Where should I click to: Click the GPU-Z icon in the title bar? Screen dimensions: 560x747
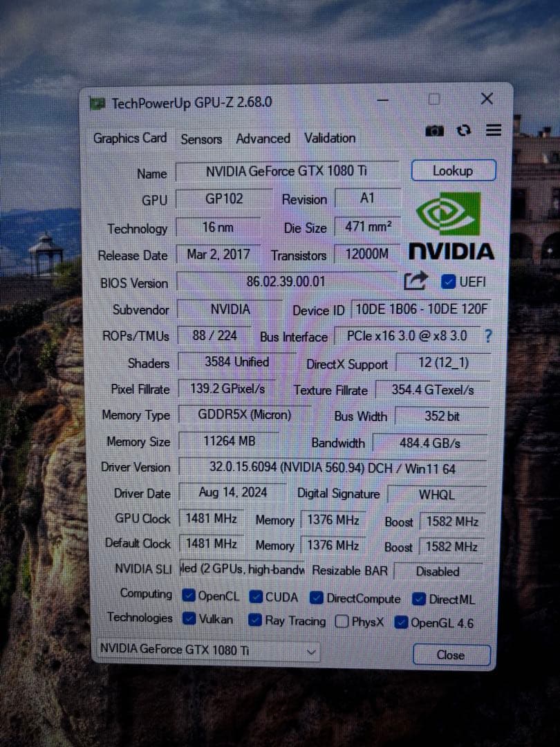[97, 102]
